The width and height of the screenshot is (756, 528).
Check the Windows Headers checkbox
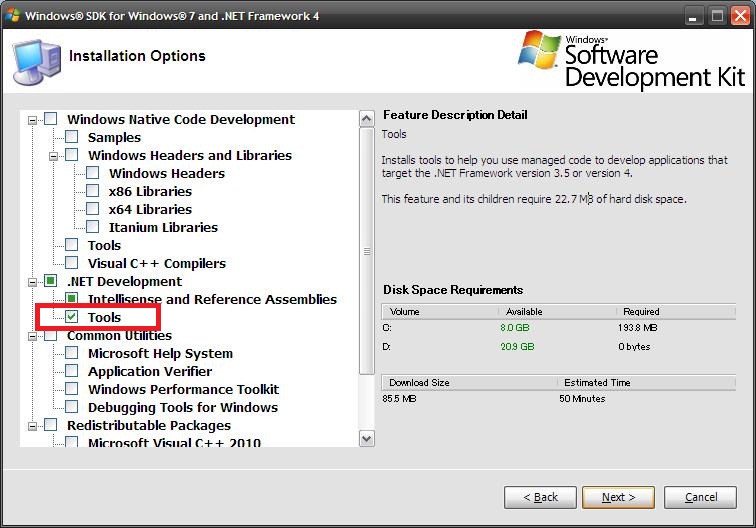pos(93,173)
